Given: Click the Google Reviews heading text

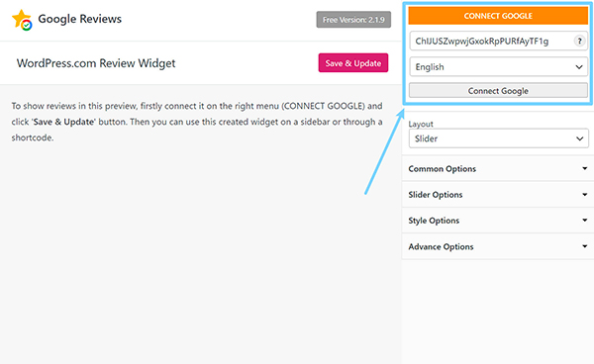Looking at the screenshot, I should pyautogui.click(x=80, y=19).
